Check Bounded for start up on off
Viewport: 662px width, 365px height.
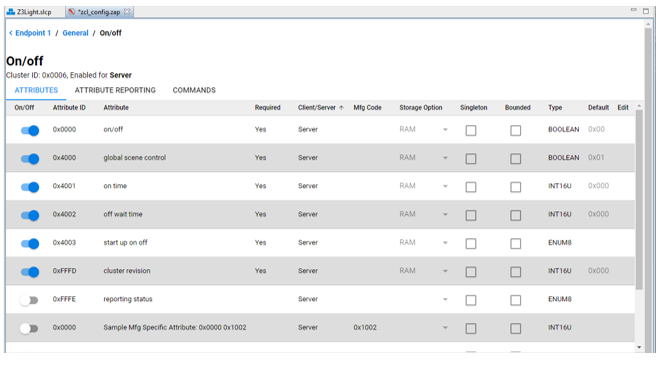point(515,243)
